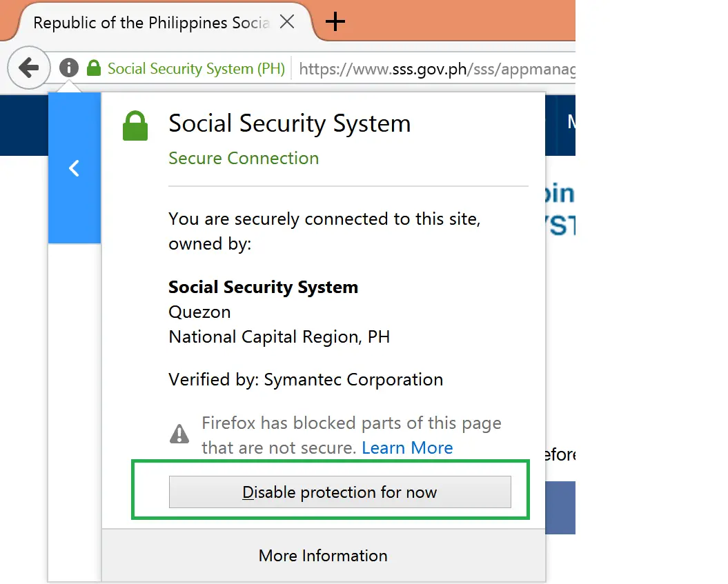Open the site information (i) icon
The height and width of the screenshot is (584, 728).
tap(69, 68)
